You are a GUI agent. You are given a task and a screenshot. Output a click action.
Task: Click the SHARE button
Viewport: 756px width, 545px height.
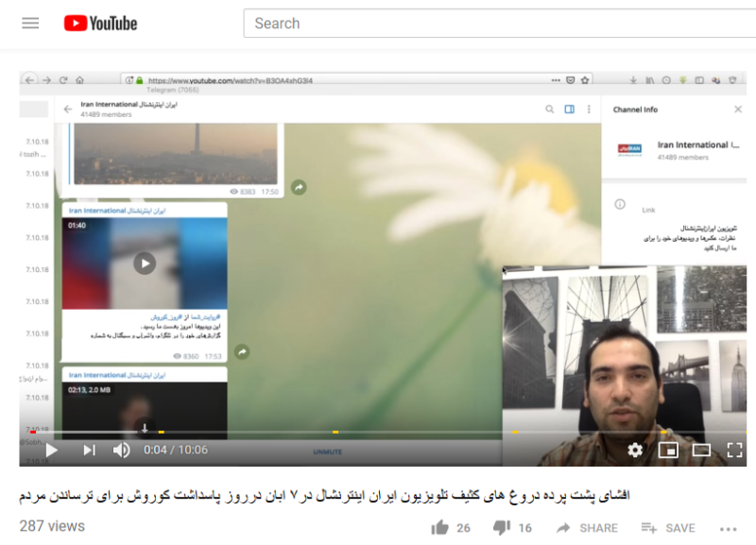click(x=587, y=528)
